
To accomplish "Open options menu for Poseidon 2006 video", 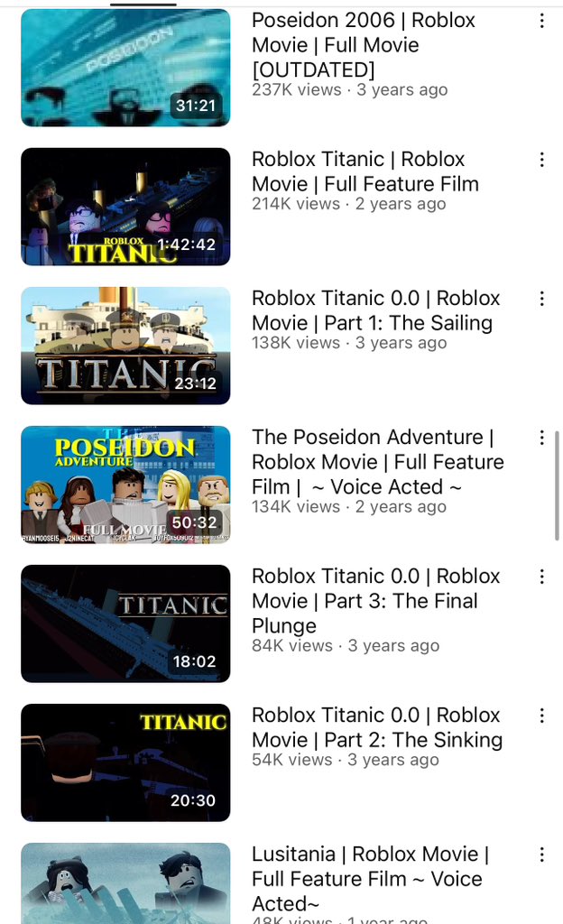I will pos(542,22).
